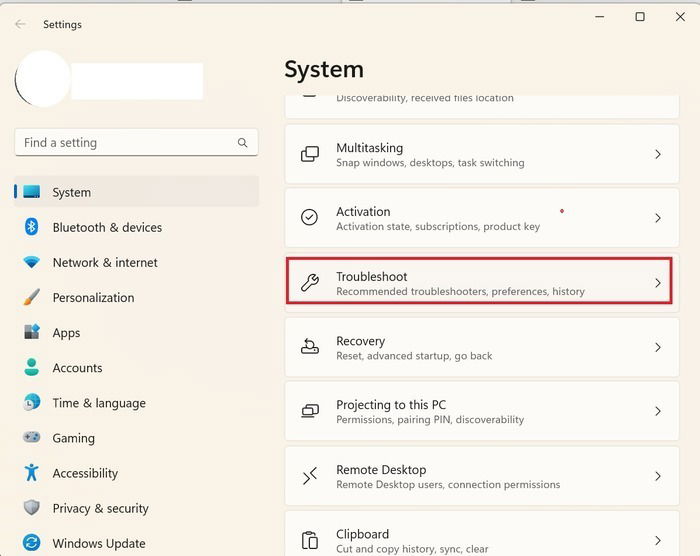700x556 pixels.
Task: Open Network & internet settings
Action: point(136,263)
